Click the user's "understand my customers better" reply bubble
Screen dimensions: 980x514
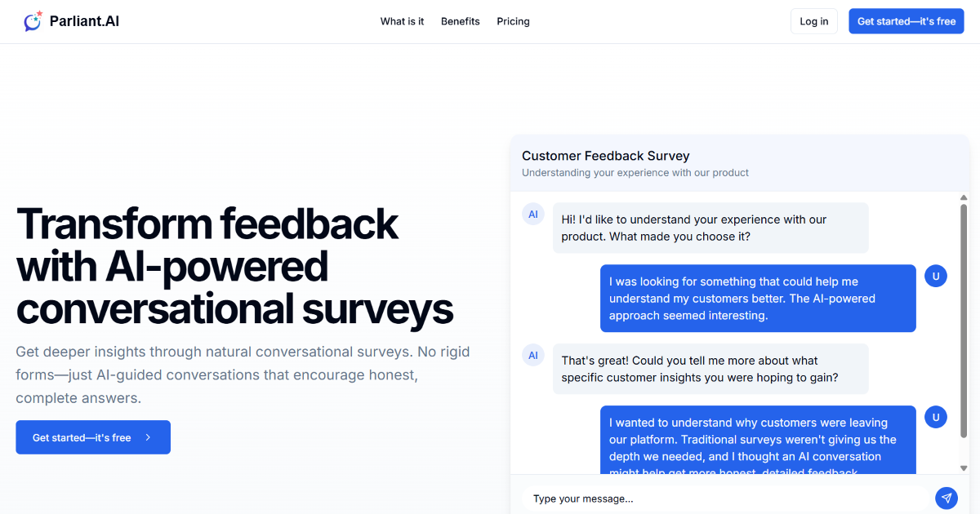pyautogui.click(x=757, y=298)
